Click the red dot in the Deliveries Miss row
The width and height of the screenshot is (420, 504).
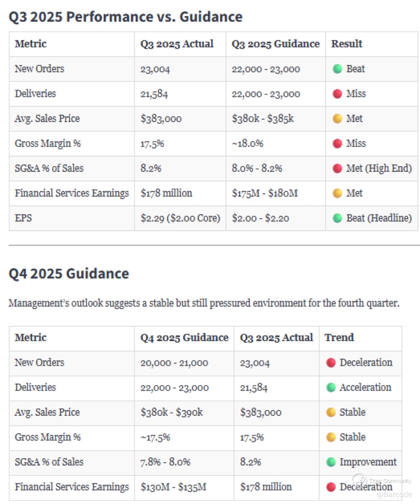pos(337,94)
